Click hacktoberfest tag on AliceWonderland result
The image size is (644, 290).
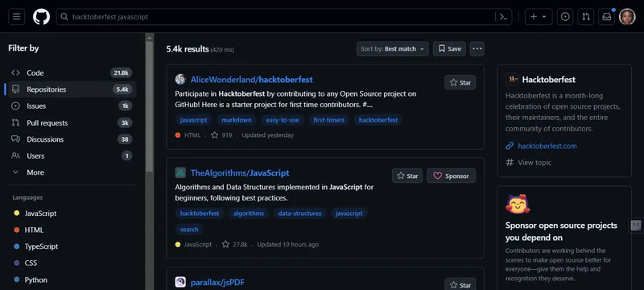[x=378, y=120]
